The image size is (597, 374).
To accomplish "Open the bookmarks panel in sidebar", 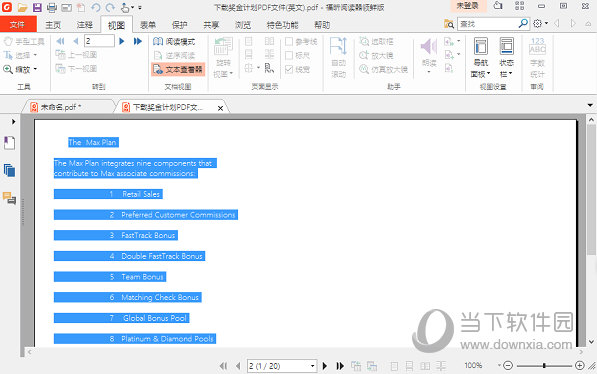I will 9,143.
